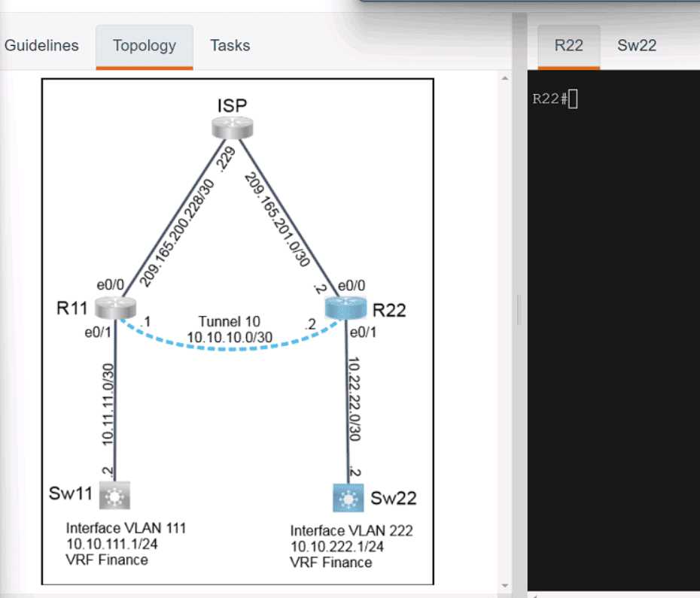Click the R22# terminal prompt cursor

(573, 99)
